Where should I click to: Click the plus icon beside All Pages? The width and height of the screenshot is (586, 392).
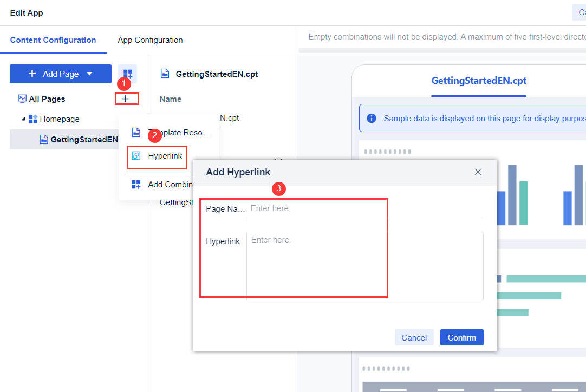127,99
